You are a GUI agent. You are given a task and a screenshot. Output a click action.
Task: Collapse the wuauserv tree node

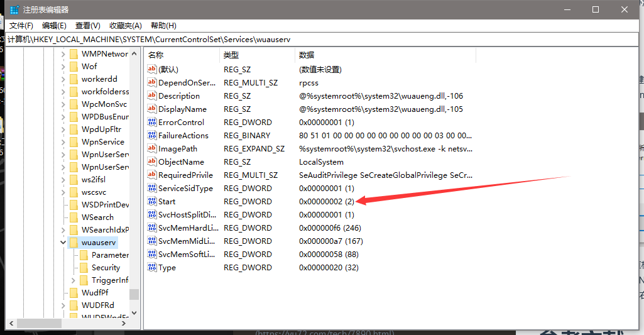pyautogui.click(x=63, y=243)
